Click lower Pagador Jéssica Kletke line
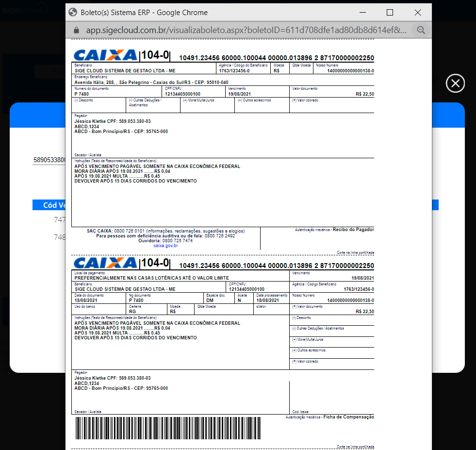Image resolution: width=476 pixels, height=450 pixels. 113,378
